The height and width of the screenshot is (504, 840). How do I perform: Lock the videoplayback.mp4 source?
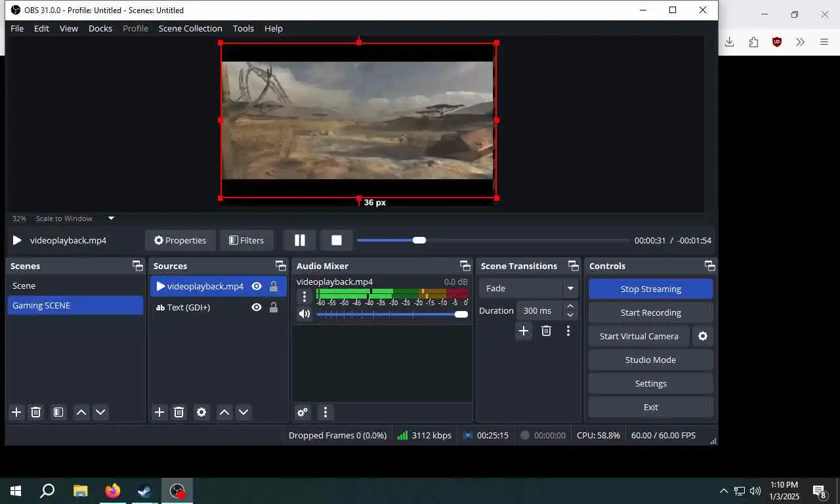(274, 286)
